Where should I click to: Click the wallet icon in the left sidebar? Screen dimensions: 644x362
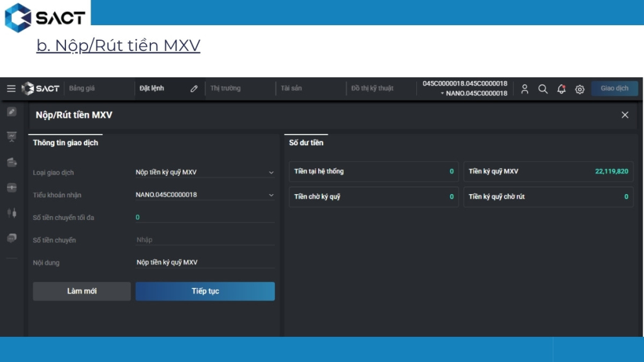click(x=11, y=162)
